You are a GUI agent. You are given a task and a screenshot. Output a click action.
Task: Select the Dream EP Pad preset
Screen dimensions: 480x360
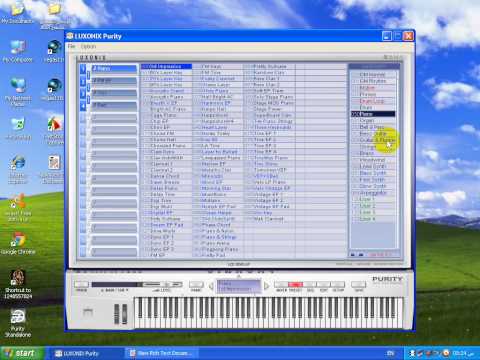pos(166,225)
